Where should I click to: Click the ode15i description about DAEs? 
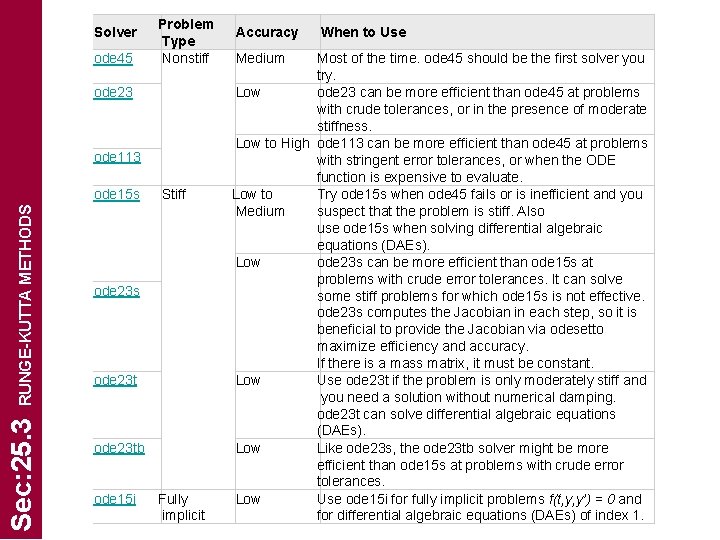(x=480, y=507)
